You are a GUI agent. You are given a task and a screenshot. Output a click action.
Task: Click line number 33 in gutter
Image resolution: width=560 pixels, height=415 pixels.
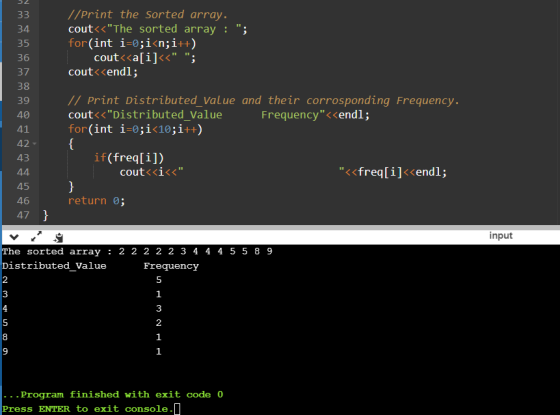tap(24, 15)
